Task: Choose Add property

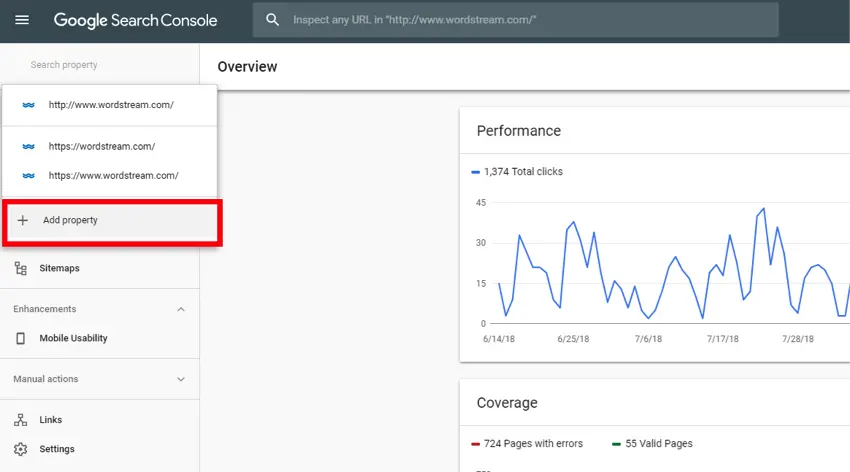Action: 112,222
